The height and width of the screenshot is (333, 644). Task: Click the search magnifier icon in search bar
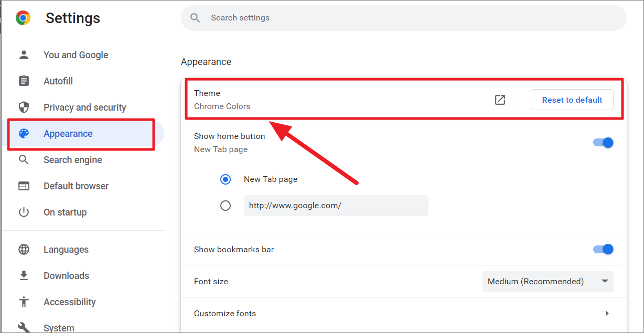pyautogui.click(x=195, y=18)
